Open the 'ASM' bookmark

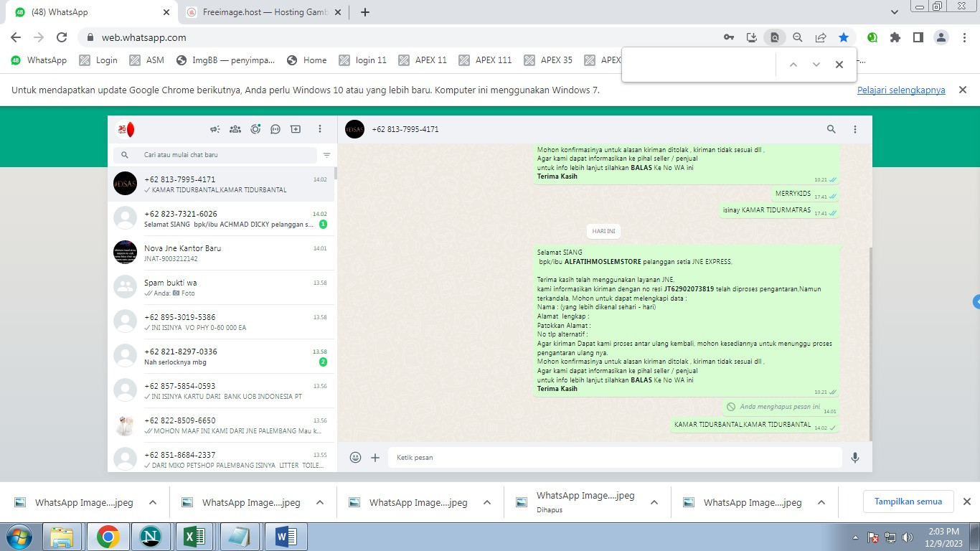click(x=147, y=60)
